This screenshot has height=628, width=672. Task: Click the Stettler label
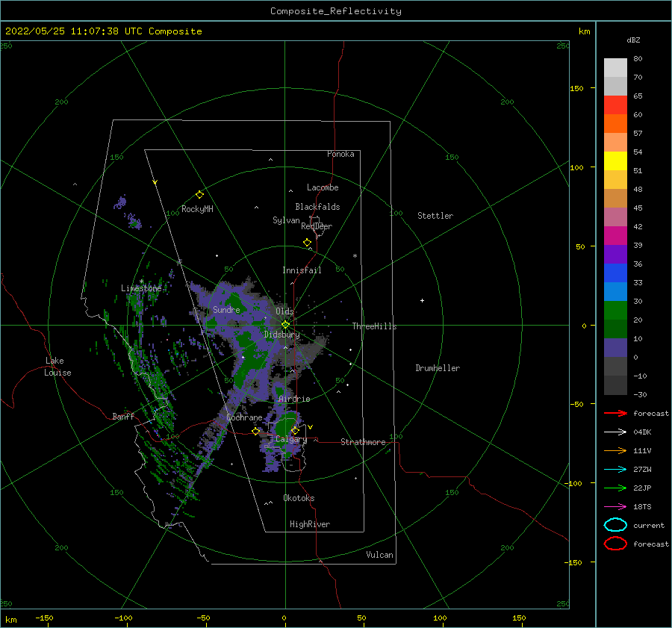click(435, 216)
